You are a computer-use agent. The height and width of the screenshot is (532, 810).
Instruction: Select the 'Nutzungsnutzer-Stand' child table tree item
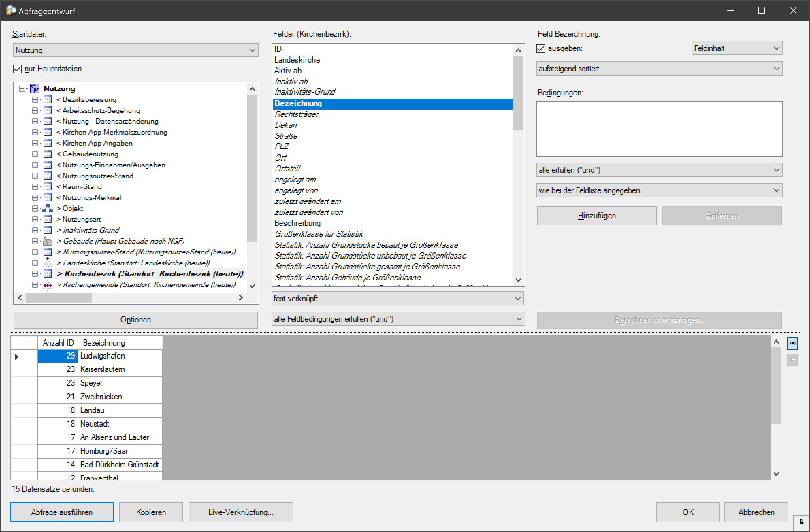(95, 176)
